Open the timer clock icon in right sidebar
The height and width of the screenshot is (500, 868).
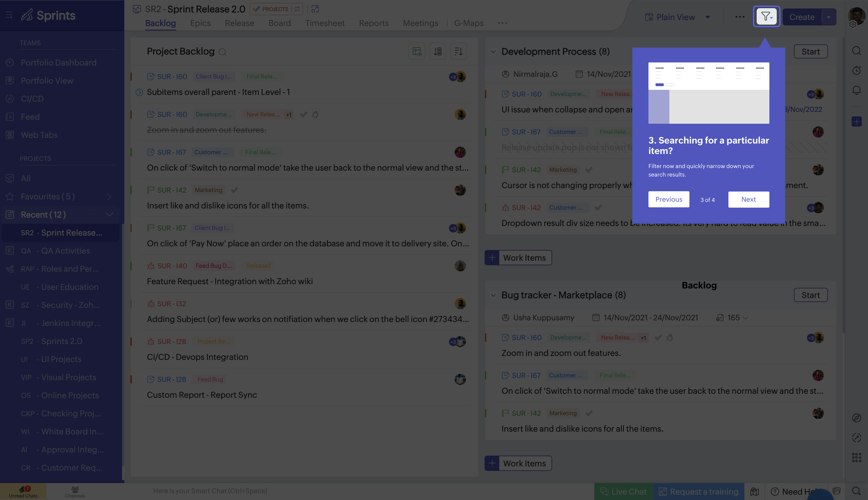(x=856, y=70)
